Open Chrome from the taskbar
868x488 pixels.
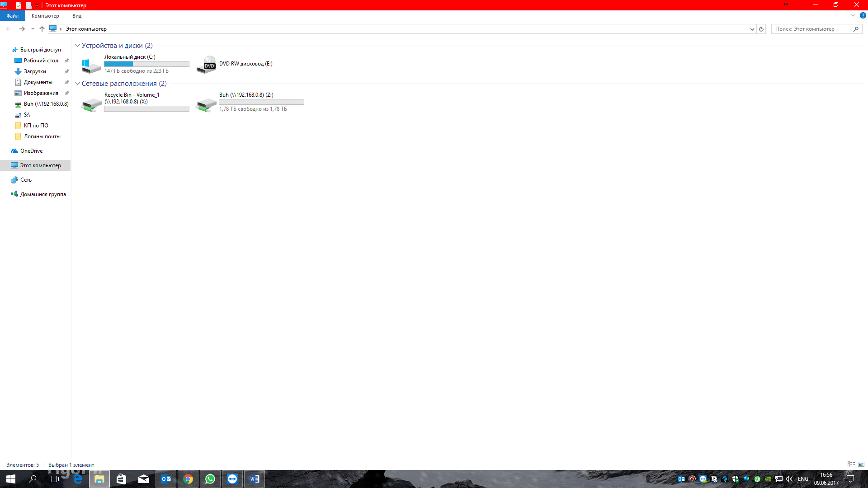point(188,479)
